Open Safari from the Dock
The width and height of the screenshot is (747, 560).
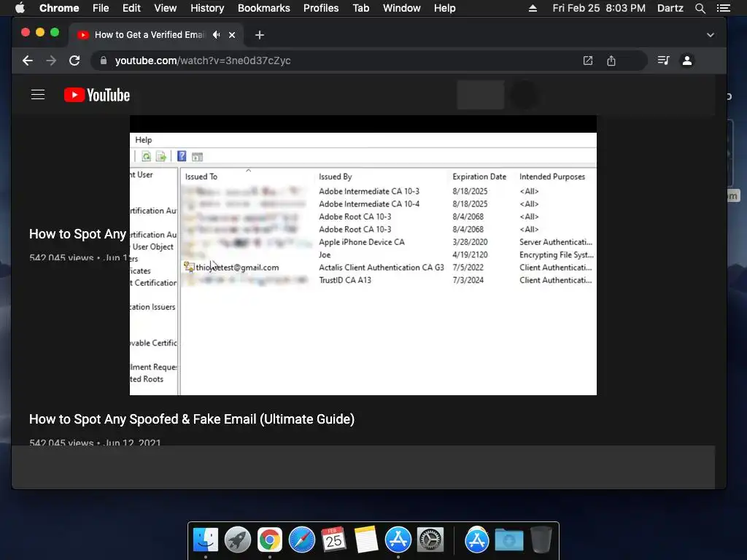tap(301, 540)
